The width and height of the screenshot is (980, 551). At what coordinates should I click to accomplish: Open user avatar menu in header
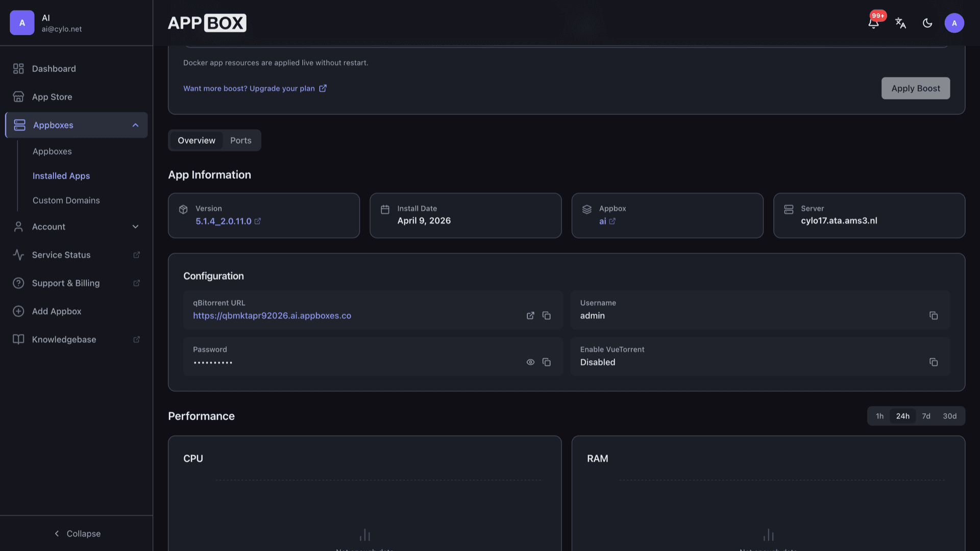pos(954,23)
